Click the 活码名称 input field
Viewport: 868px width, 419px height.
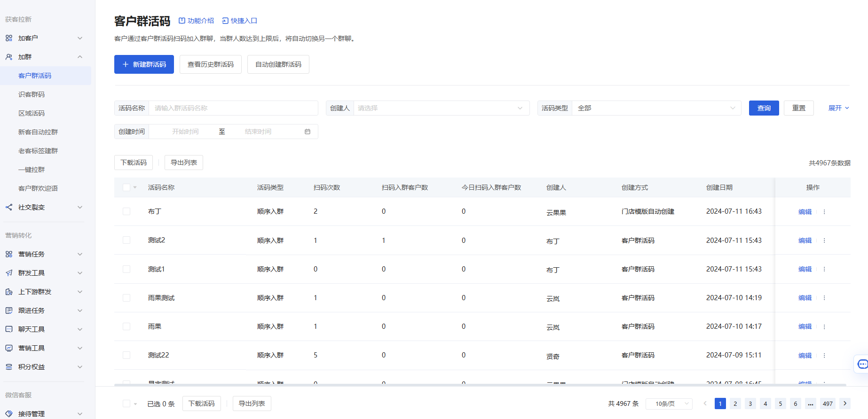[x=233, y=108]
